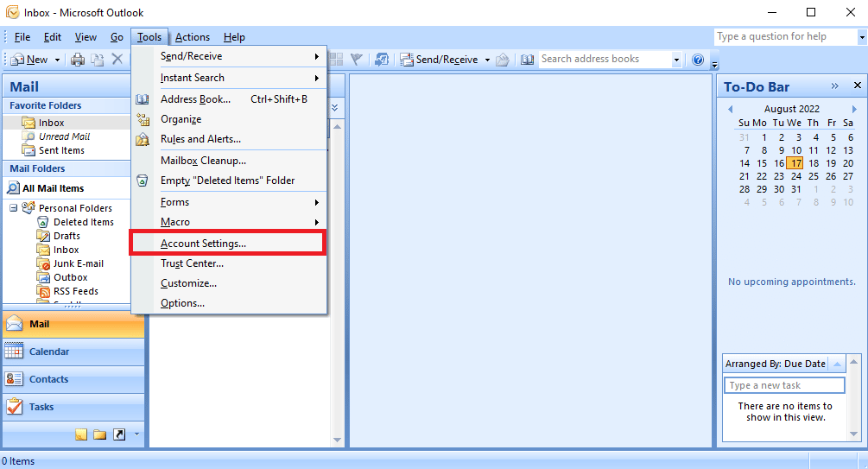Click the Delete X icon in toolbar

(117, 60)
